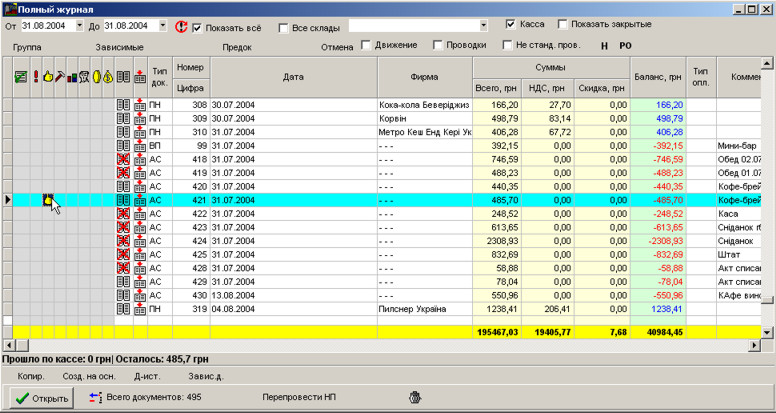
Task: Click "Перепровести НП" label
Action: (x=299, y=397)
